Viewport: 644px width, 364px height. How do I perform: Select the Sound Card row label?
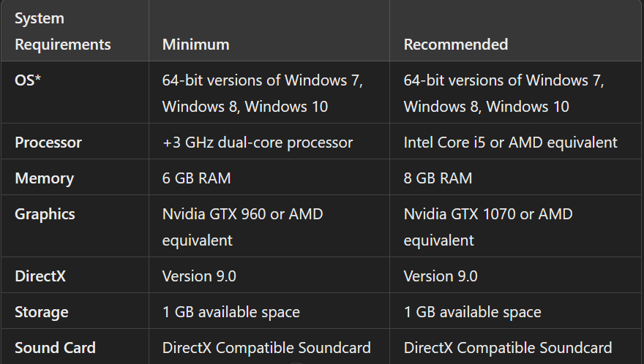(x=55, y=348)
